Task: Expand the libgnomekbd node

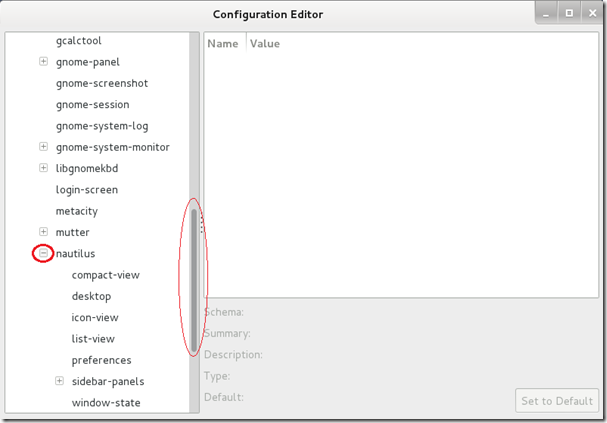Action: click(x=43, y=168)
